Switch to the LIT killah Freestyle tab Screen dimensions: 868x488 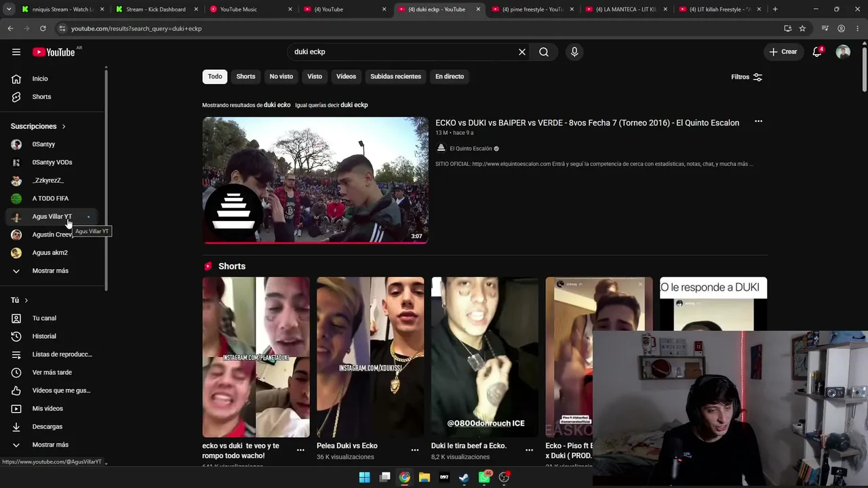(720, 9)
